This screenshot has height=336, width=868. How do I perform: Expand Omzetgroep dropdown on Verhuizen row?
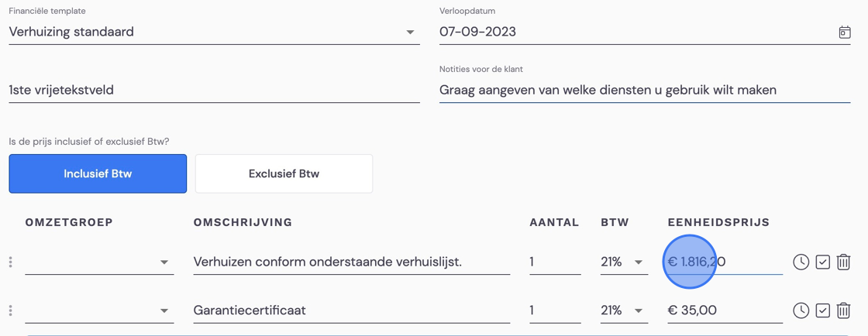point(100,262)
